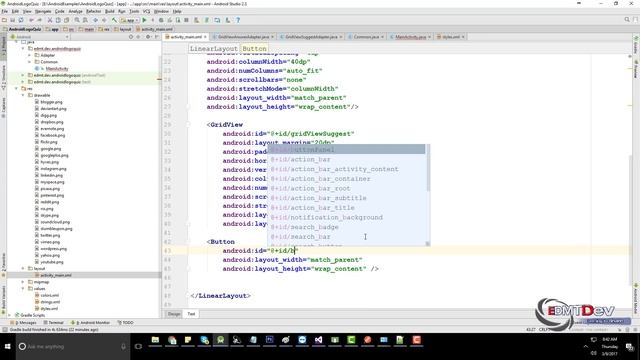Expand the Common package folder
Viewport: 640px width, 360px height.
[29, 62]
